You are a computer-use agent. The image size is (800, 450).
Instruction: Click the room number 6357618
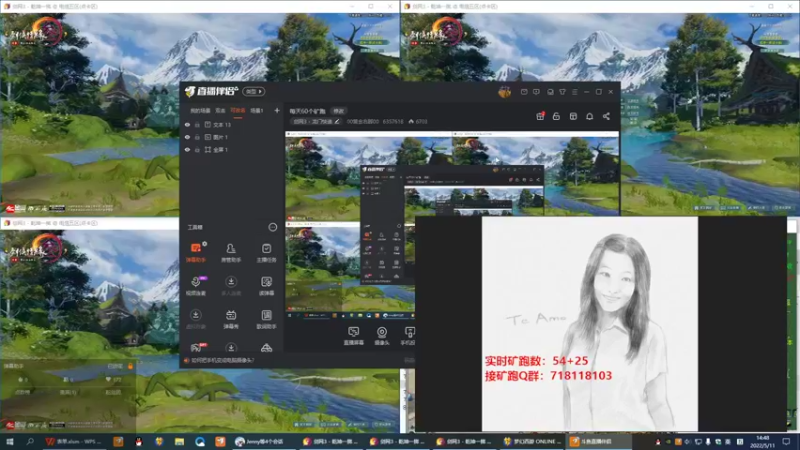tap(393, 121)
